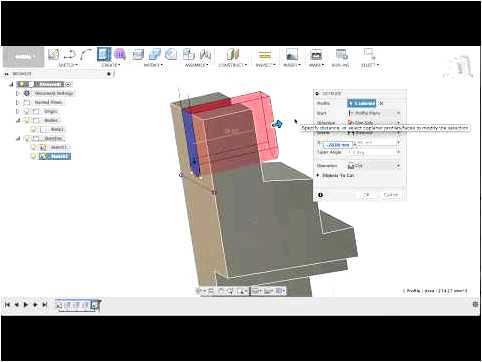The height and width of the screenshot is (362, 482).
Task: Click the floating distance value input box
Action: (337, 145)
